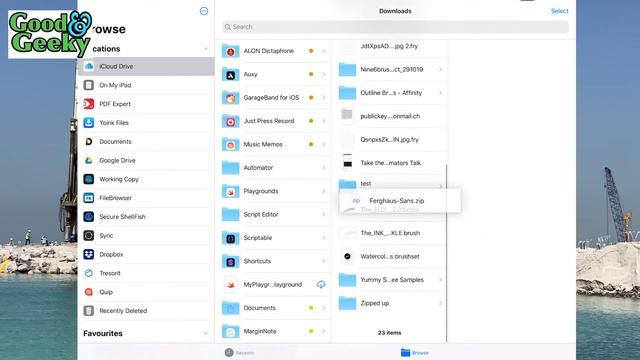Select Ferghaus-Sans.zip file
The width and height of the screenshot is (640, 360).
[x=400, y=200]
